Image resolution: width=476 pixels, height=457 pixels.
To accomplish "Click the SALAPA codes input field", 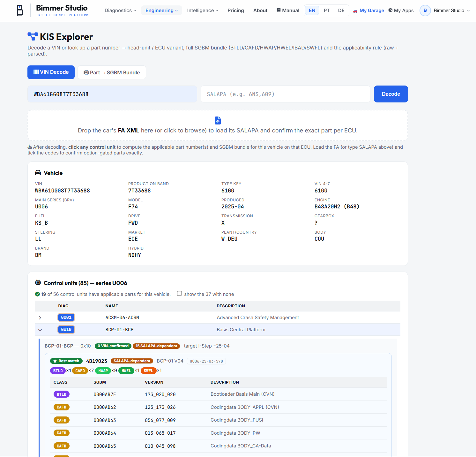I will pyautogui.click(x=286, y=94).
